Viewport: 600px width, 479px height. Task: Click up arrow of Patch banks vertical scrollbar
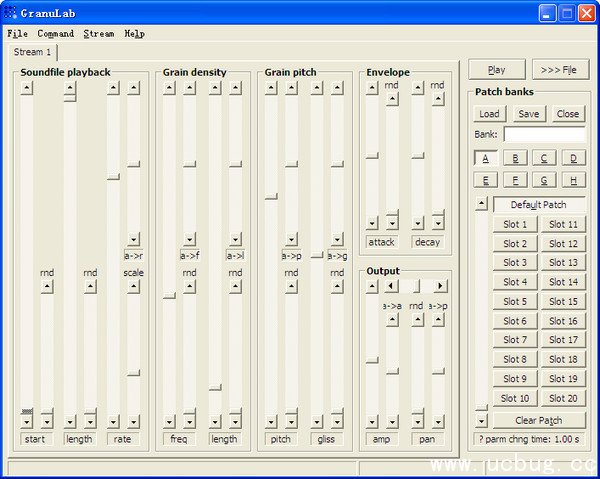[x=481, y=204]
